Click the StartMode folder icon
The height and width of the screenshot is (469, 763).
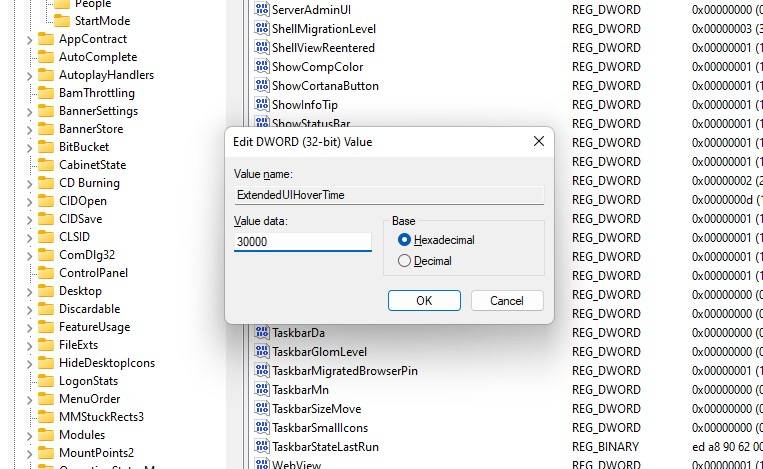point(62,21)
